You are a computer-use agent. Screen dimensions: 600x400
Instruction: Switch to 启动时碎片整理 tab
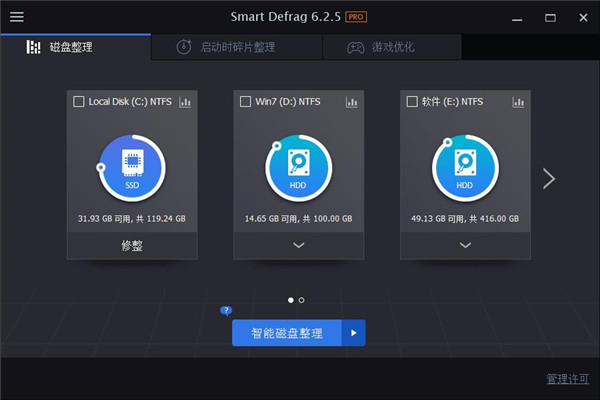pos(237,47)
